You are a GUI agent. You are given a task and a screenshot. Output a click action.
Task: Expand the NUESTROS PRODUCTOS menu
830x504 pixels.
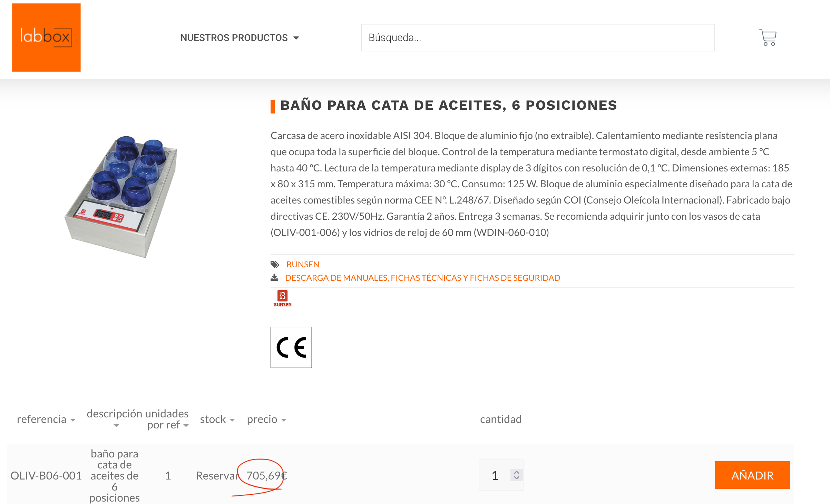click(x=240, y=38)
